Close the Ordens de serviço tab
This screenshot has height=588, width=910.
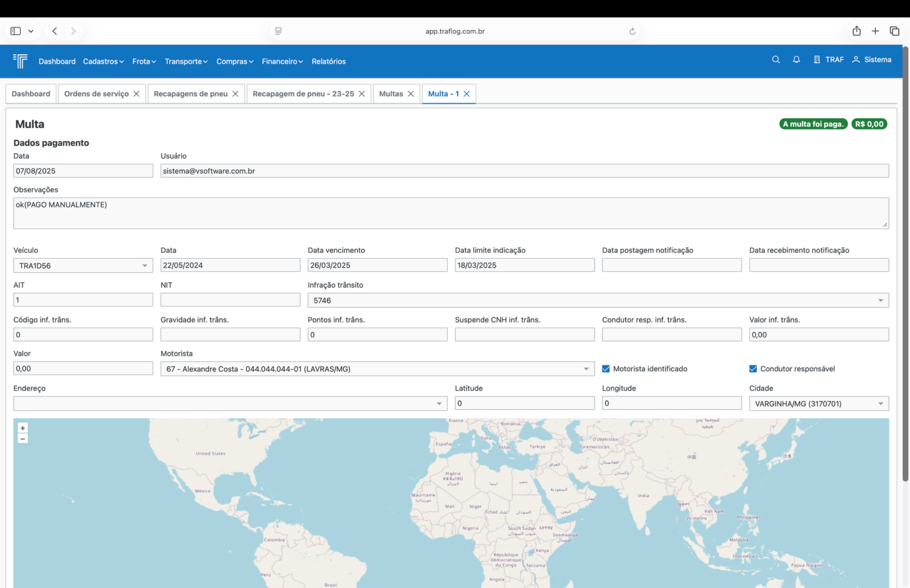(x=136, y=94)
